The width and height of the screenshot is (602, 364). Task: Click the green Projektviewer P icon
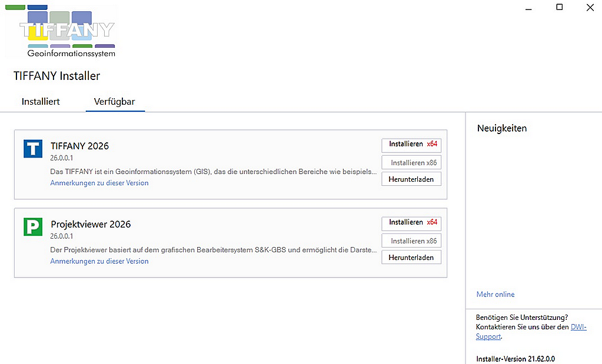pyautogui.click(x=33, y=227)
